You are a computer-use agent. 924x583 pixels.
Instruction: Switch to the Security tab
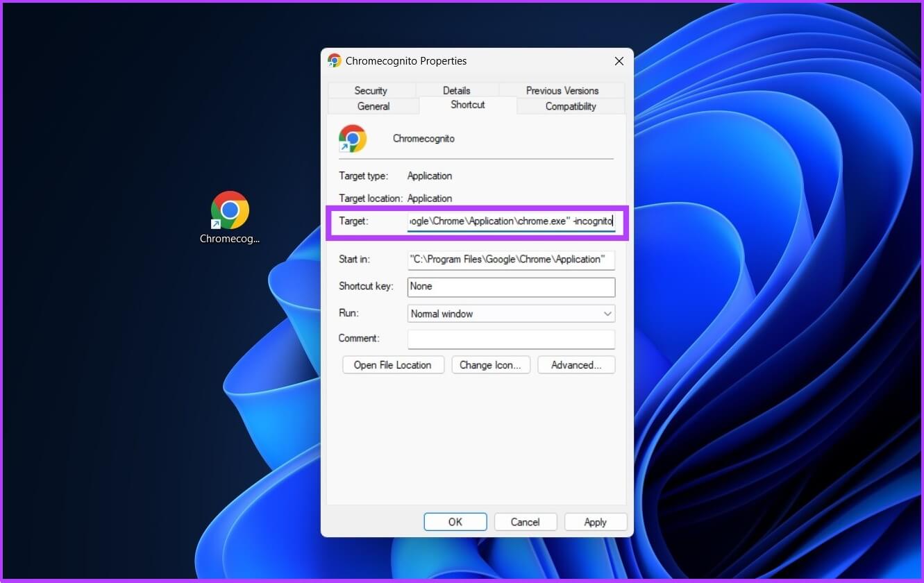(371, 90)
